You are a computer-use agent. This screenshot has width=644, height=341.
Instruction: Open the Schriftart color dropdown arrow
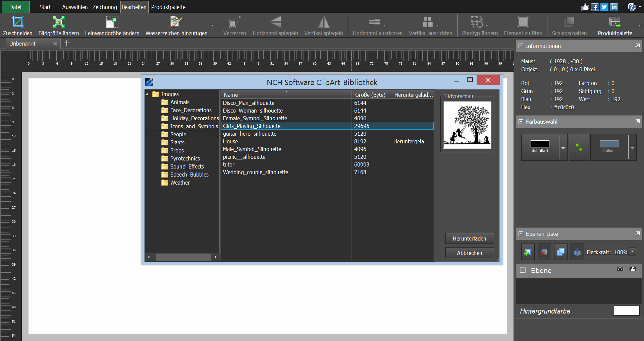click(x=563, y=148)
